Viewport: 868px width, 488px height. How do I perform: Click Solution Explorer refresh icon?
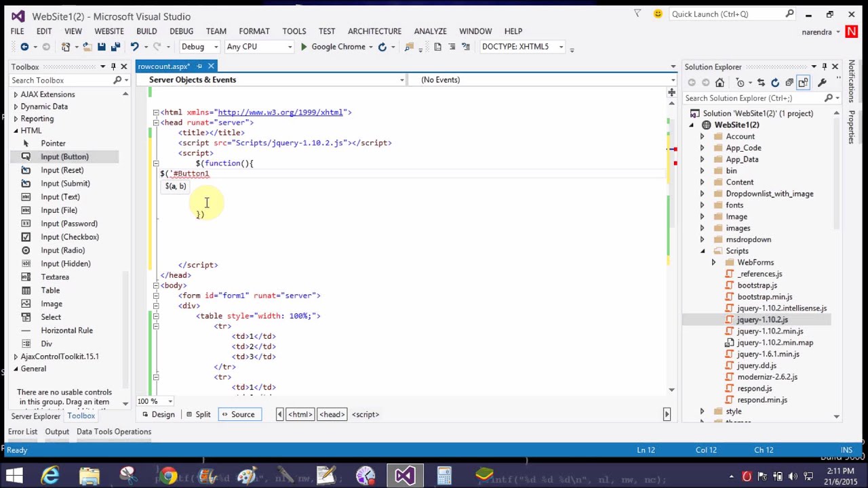click(775, 83)
